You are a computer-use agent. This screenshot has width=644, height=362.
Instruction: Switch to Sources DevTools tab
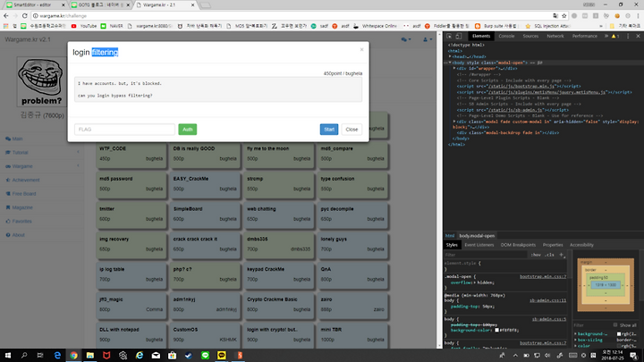pos(530,36)
